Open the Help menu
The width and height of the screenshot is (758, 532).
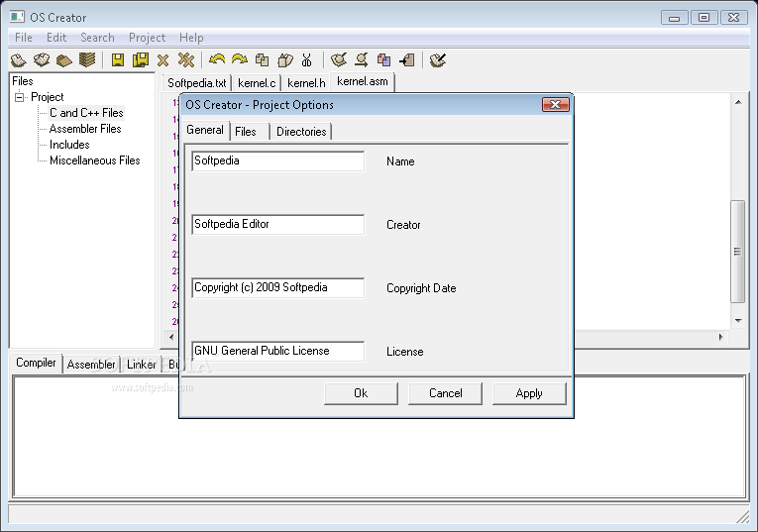(x=191, y=38)
